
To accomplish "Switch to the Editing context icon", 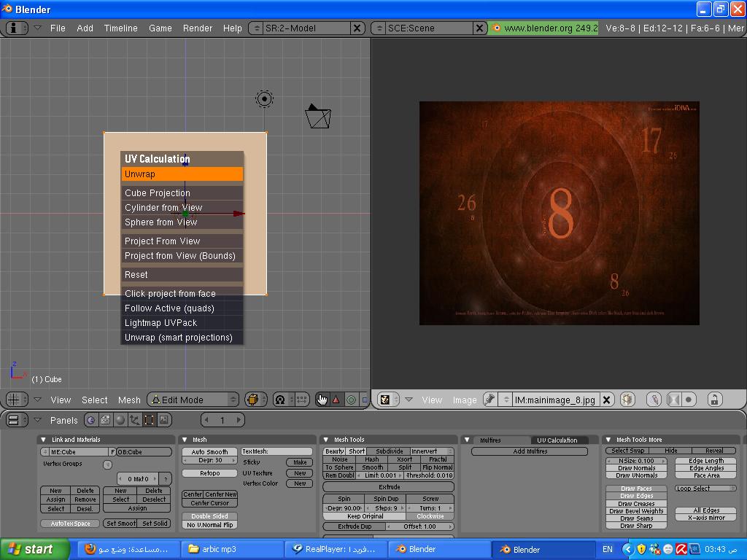I will (x=149, y=420).
